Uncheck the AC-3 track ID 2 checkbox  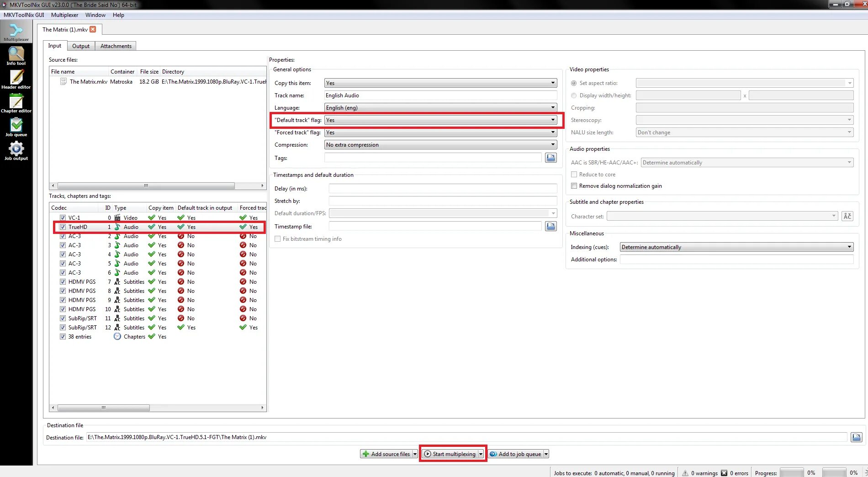tap(63, 236)
